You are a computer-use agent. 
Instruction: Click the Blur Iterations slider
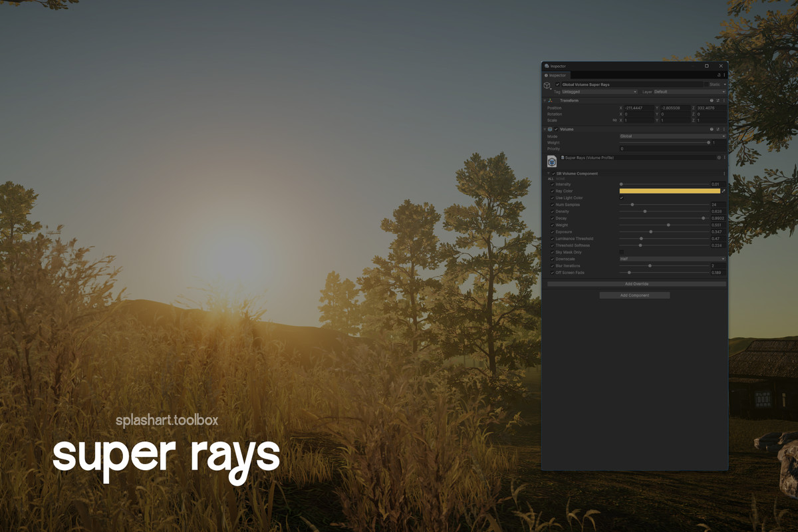(x=664, y=266)
